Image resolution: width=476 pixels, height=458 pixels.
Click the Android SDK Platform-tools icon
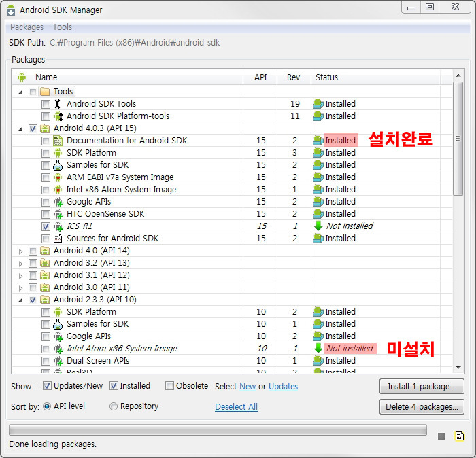pos(58,116)
